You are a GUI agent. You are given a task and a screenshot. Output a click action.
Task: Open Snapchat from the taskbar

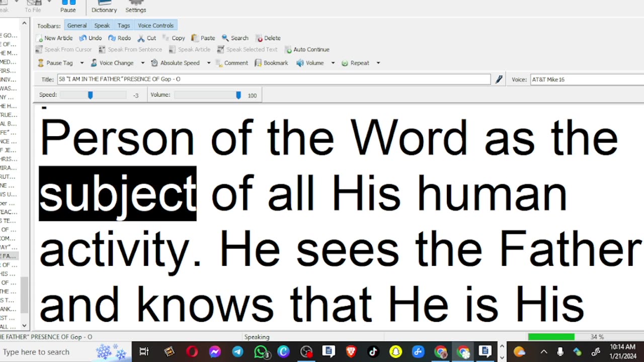(395, 352)
